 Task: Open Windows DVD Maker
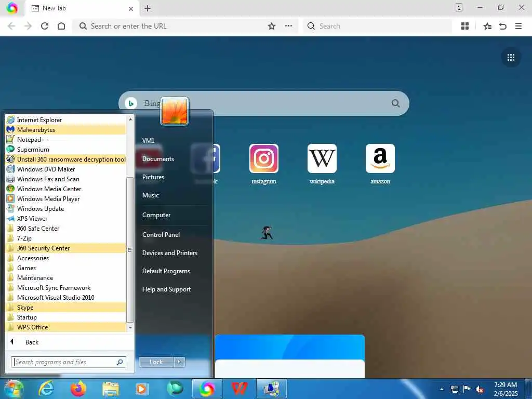pos(65,169)
